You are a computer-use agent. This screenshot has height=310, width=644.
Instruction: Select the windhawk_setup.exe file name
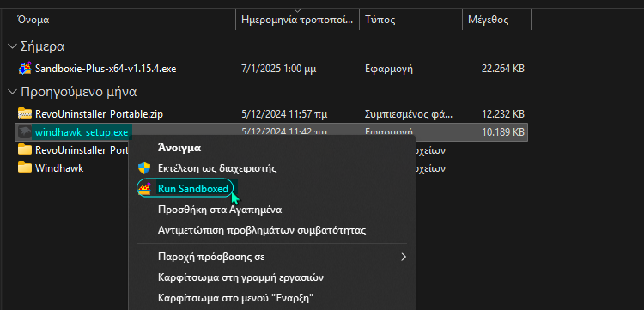pyautogui.click(x=82, y=132)
